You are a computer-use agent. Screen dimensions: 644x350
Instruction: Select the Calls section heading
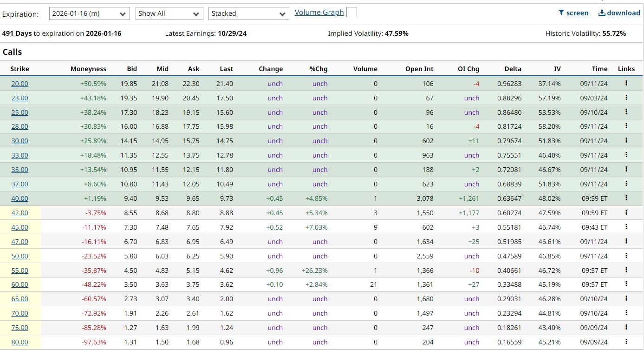click(x=12, y=52)
